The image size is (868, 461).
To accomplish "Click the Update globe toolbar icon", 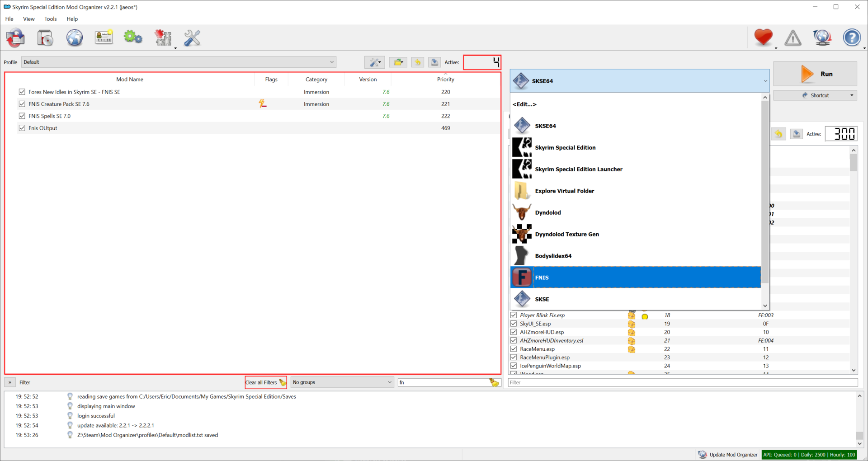I will [822, 38].
